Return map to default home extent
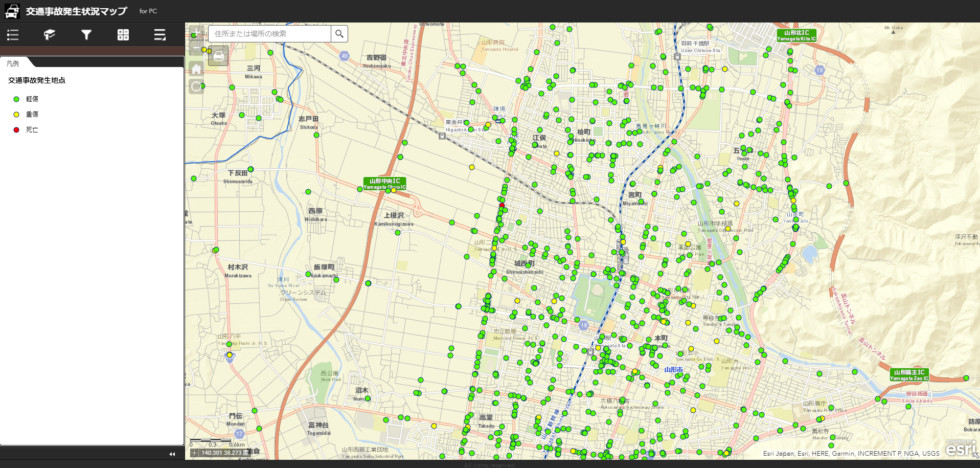The image size is (980, 468). (x=196, y=69)
